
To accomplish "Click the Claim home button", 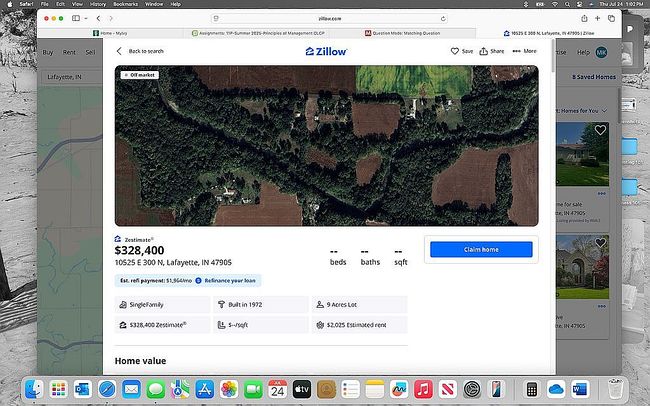I will (481, 249).
